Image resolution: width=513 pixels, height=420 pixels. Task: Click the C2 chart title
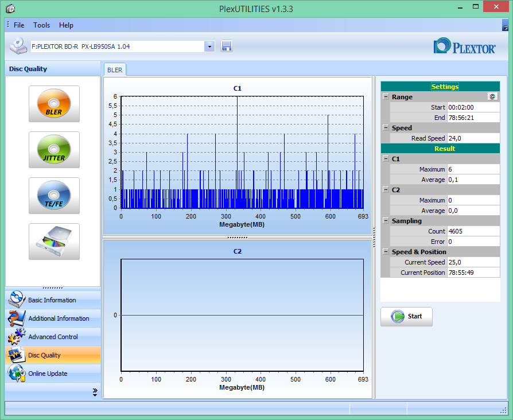coord(237,251)
